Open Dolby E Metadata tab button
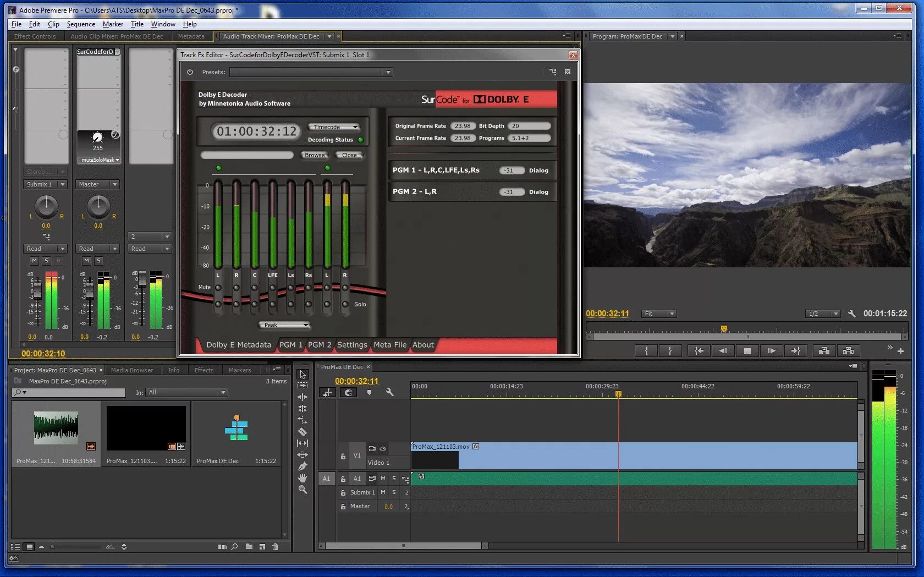 [239, 345]
